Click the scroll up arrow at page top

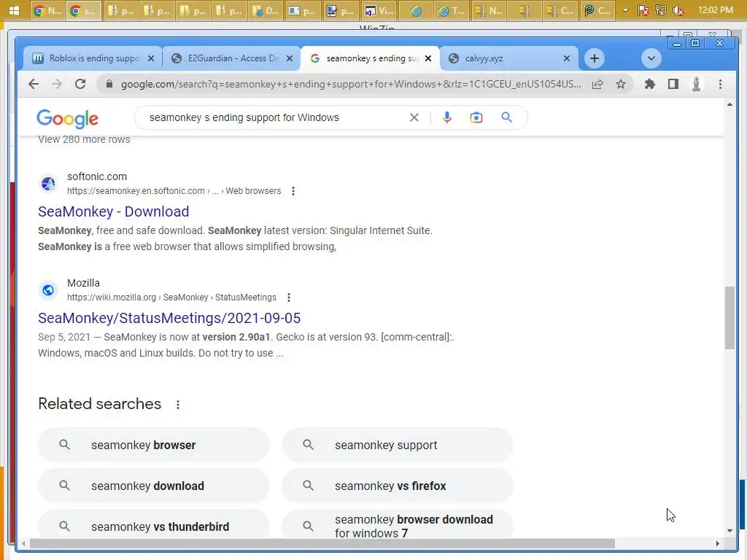click(x=729, y=105)
